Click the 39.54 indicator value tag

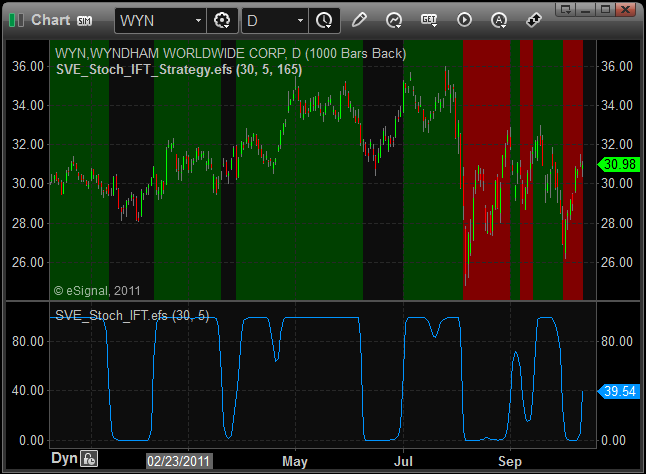point(619,391)
